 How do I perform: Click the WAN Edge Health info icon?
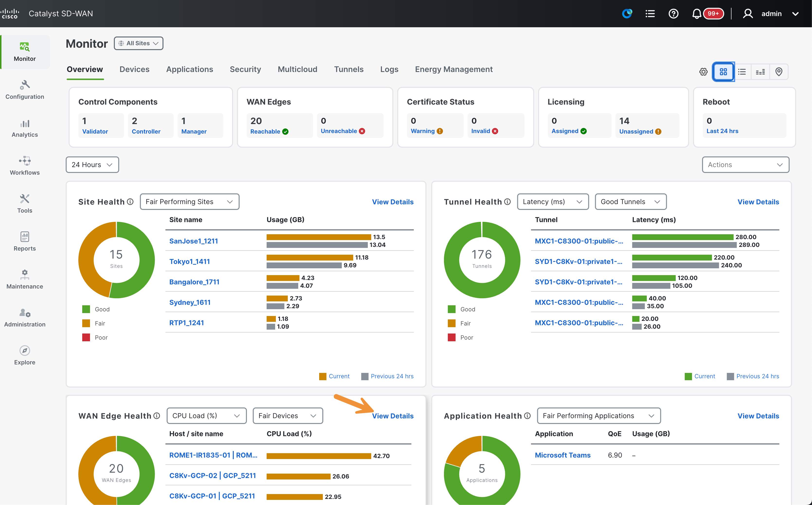coord(157,416)
